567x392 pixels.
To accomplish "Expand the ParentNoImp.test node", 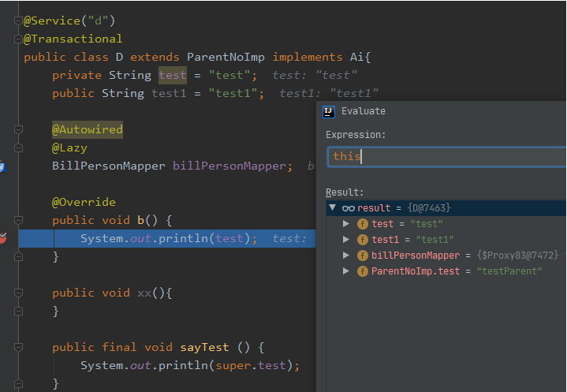I will (346, 271).
